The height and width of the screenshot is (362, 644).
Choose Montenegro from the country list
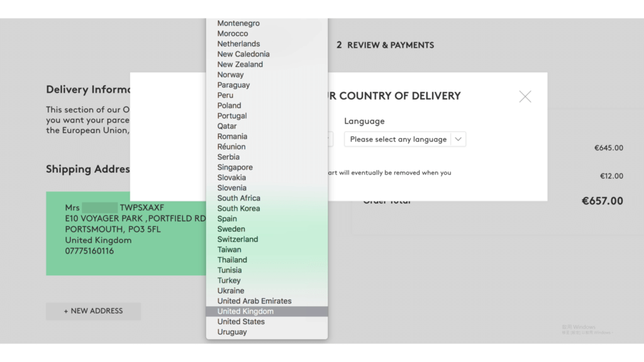267,23
